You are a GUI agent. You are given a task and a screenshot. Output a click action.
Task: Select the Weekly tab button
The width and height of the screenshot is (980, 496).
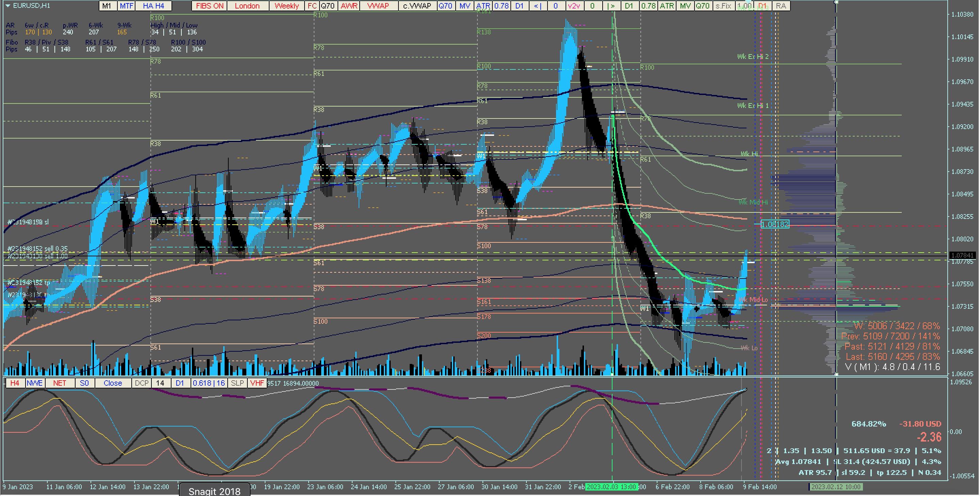(x=287, y=6)
